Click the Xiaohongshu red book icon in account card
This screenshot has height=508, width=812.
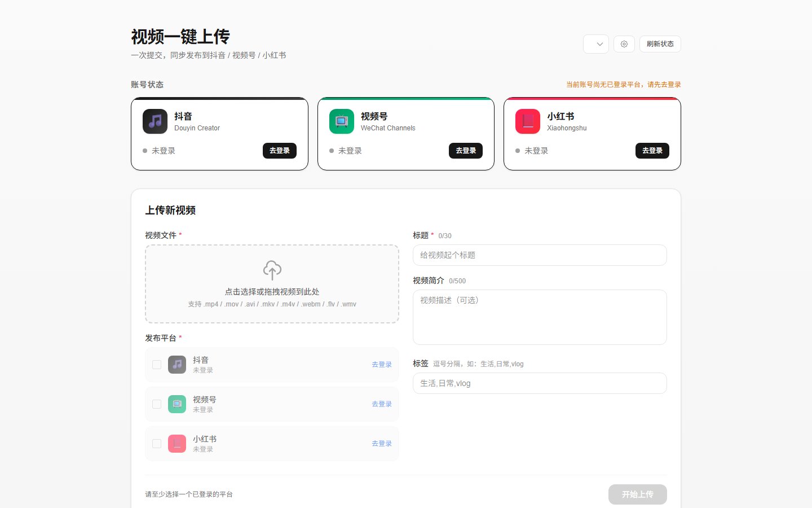528,121
